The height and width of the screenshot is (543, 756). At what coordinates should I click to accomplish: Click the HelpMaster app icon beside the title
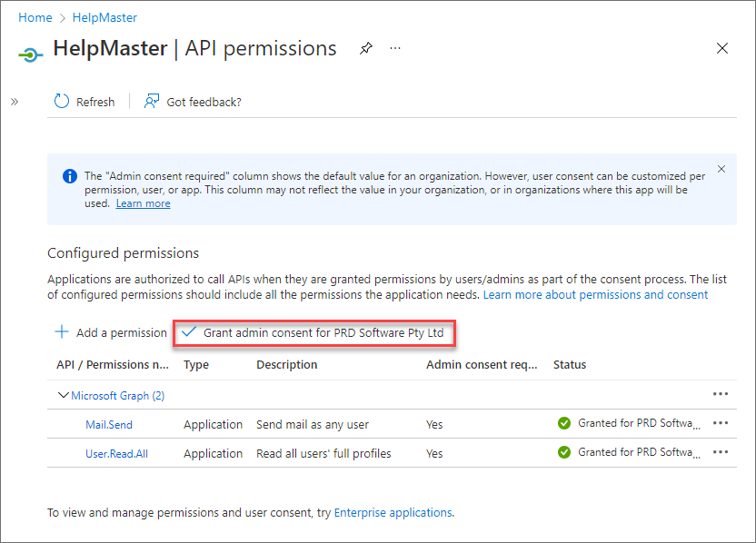31,54
